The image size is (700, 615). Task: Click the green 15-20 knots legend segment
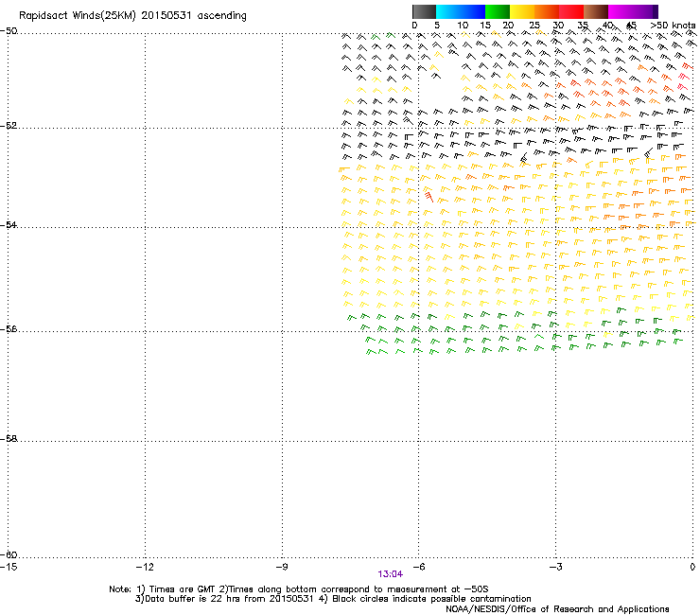(498, 11)
